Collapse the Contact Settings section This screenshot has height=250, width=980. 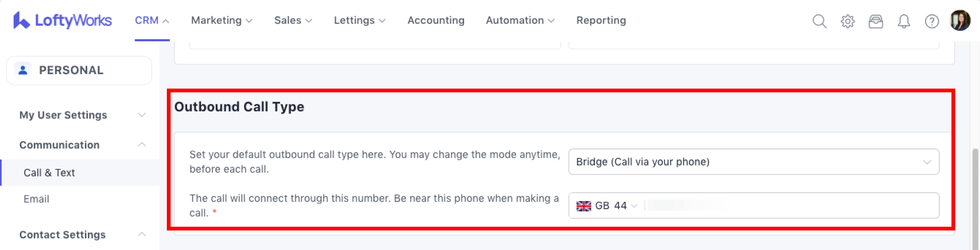(142, 235)
